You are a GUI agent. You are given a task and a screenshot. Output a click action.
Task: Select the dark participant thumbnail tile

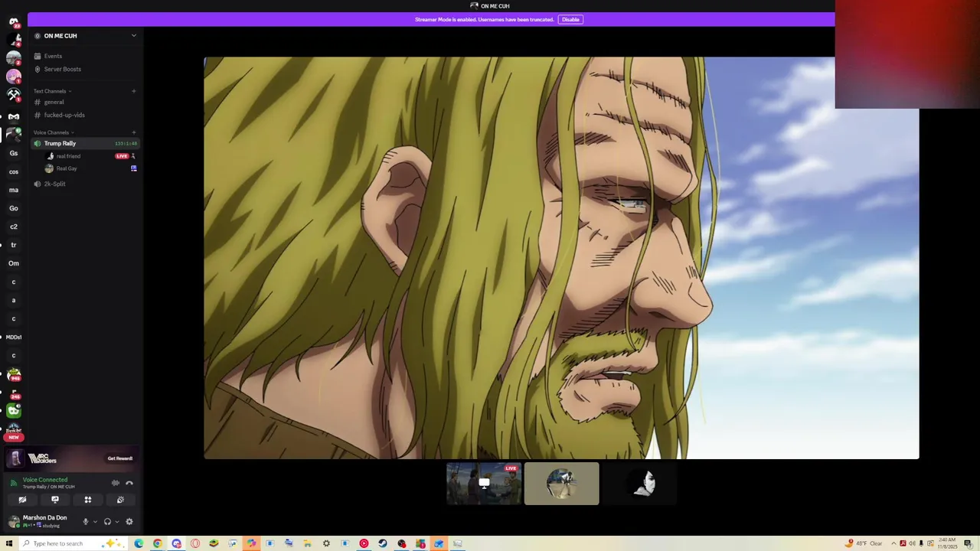point(640,484)
